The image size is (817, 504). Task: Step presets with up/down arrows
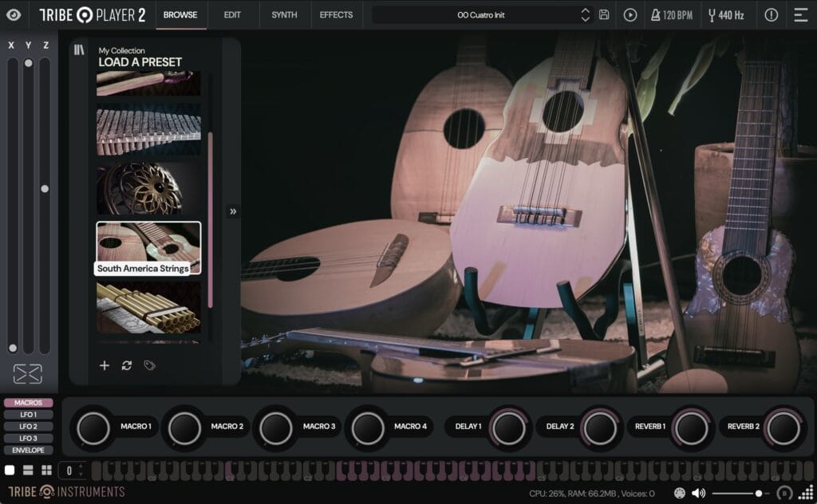[x=585, y=15]
